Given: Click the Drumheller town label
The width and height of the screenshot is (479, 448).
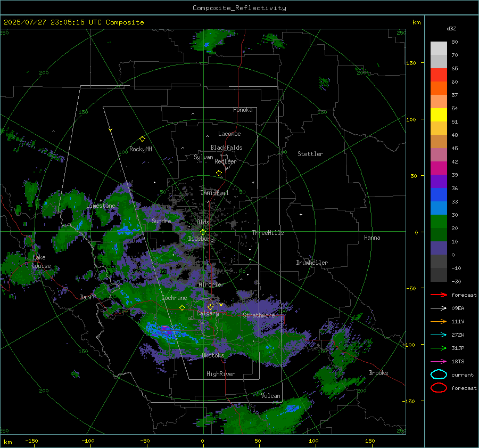Looking at the screenshot, I should (x=312, y=263).
